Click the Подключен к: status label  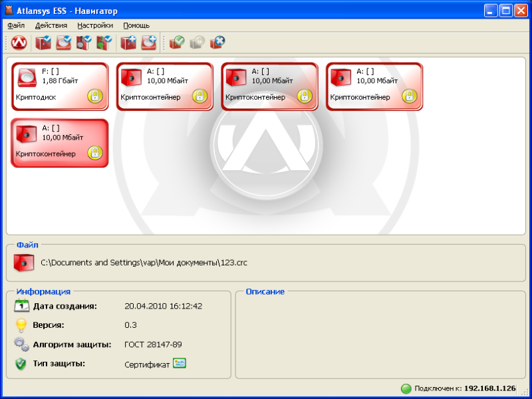coord(438,388)
